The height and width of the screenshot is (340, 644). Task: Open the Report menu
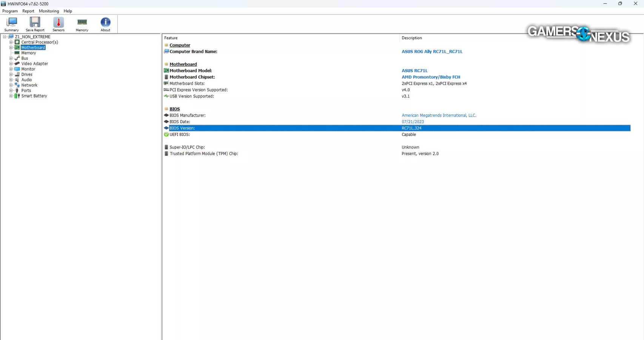click(28, 11)
